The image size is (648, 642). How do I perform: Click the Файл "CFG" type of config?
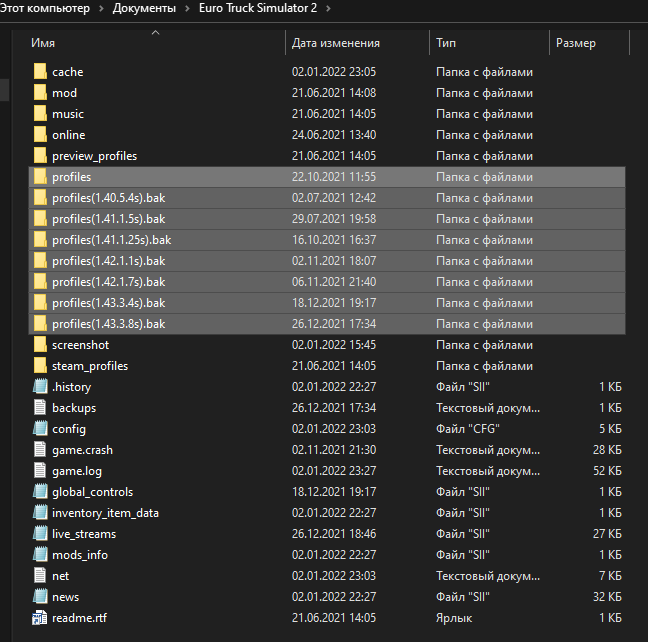pos(468,429)
